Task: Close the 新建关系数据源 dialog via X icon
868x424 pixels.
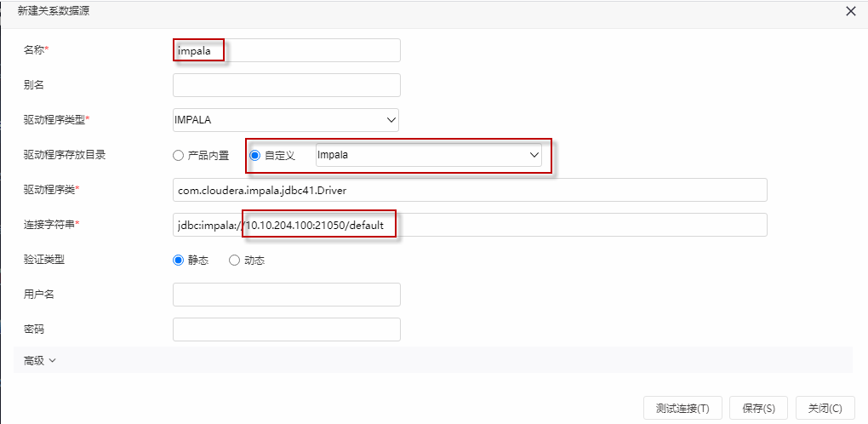Action: [851, 12]
